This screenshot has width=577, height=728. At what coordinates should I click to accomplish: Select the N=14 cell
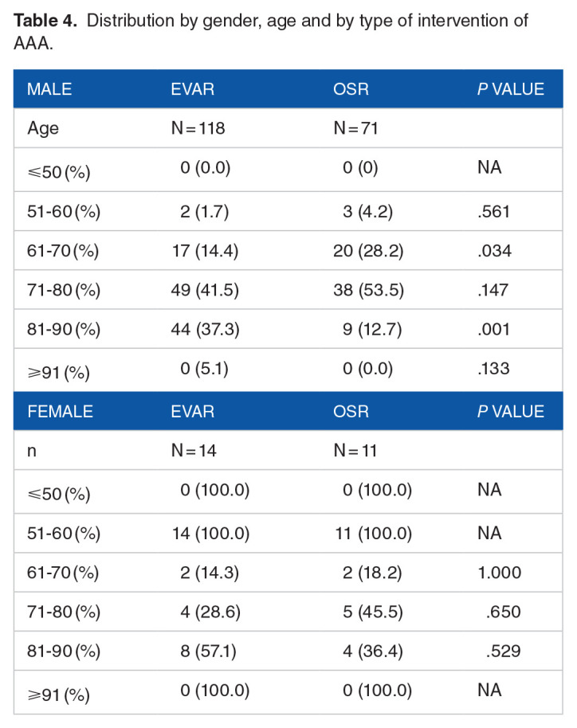[x=194, y=450]
